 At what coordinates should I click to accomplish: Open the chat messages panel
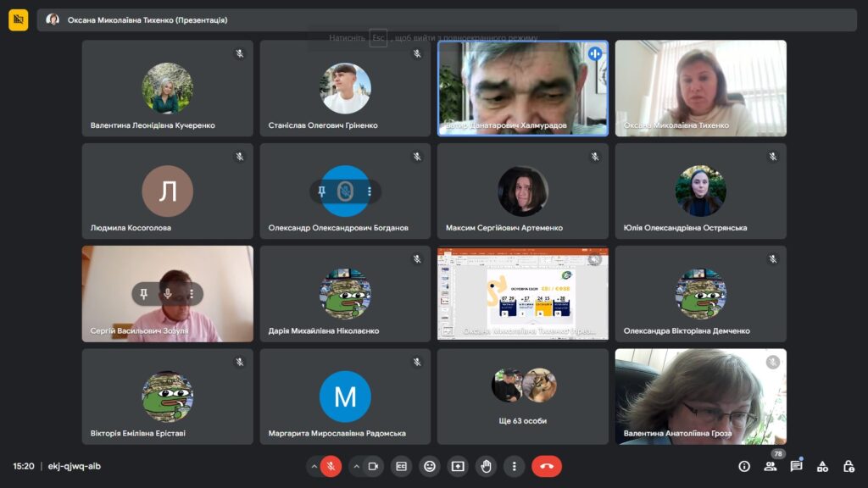(x=796, y=466)
